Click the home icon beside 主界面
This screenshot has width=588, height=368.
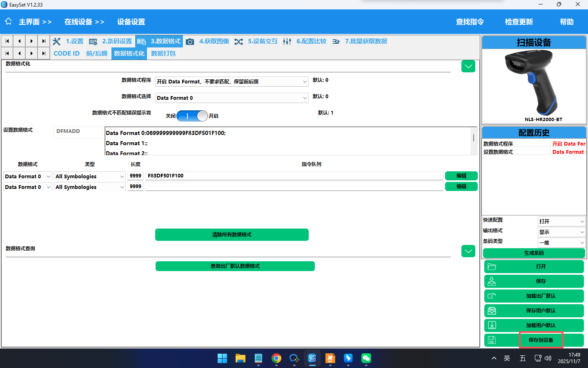point(9,21)
